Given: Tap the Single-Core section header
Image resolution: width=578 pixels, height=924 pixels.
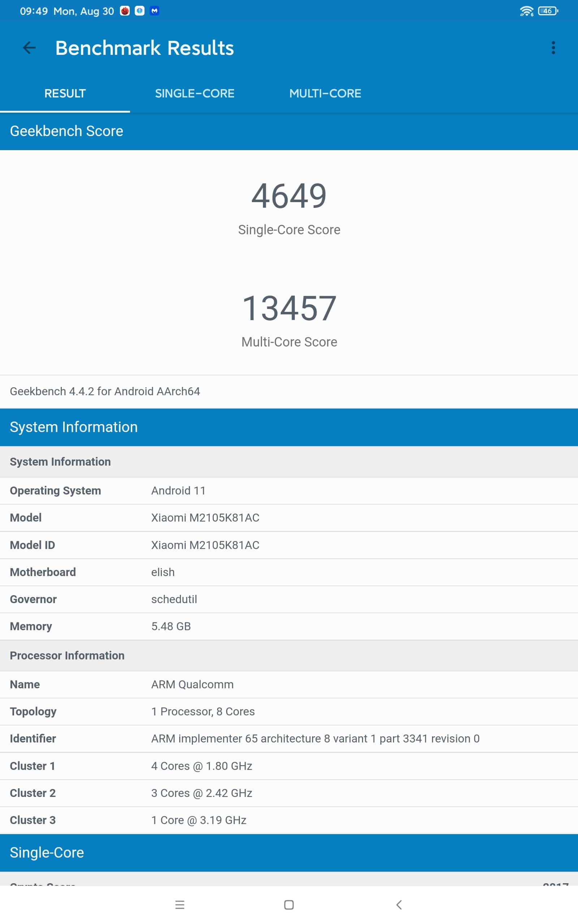Looking at the screenshot, I should coord(289,853).
